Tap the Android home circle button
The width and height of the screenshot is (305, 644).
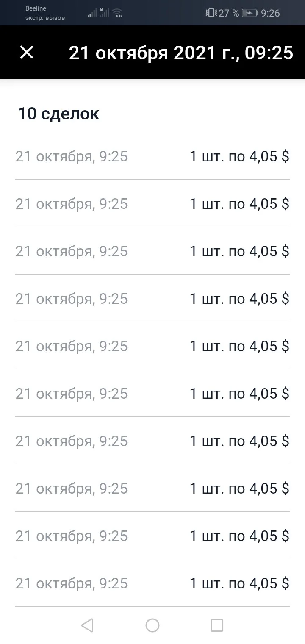(x=152, y=625)
